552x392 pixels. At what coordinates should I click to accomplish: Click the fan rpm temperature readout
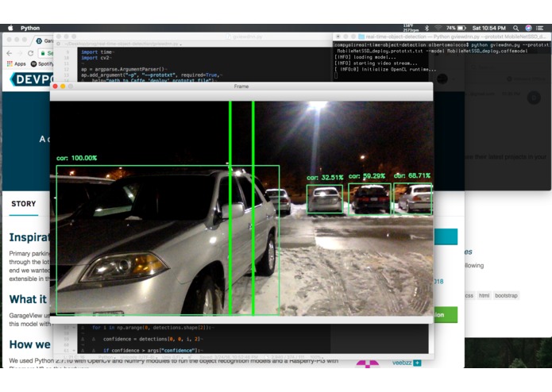pyautogui.click(x=411, y=28)
